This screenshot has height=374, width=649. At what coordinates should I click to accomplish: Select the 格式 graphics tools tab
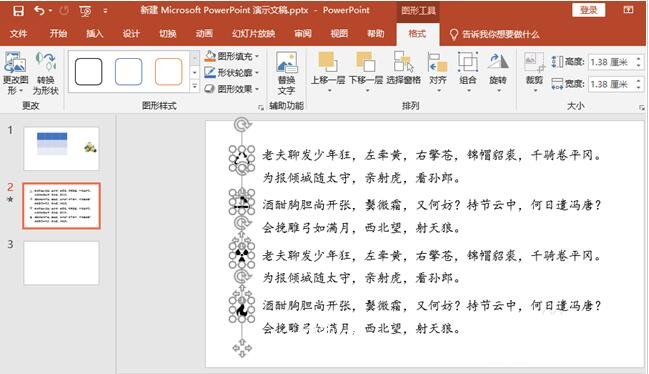[x=417, y=34]
